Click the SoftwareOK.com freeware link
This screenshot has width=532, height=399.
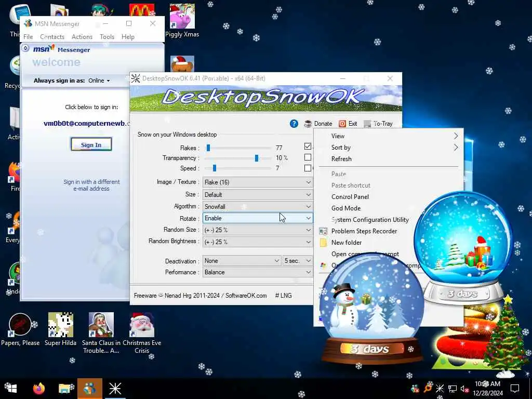pos(246,296)
